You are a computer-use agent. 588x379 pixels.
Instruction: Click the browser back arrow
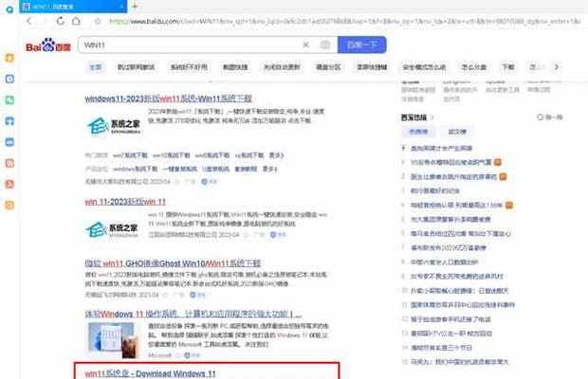(x=28, y=21)
